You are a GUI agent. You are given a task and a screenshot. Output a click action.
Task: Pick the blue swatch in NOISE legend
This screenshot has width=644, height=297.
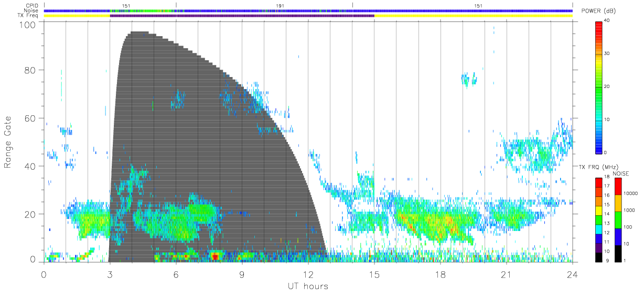(618, 236)
